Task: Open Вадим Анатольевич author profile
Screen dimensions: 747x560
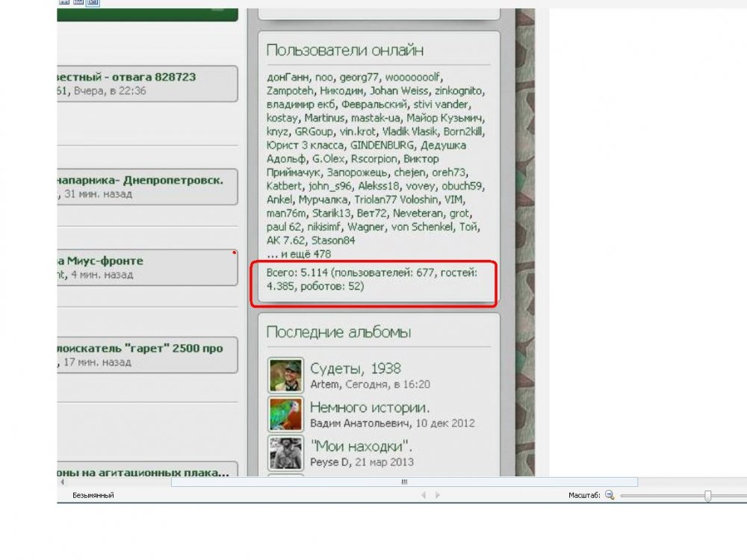Action: coord(360,423)
